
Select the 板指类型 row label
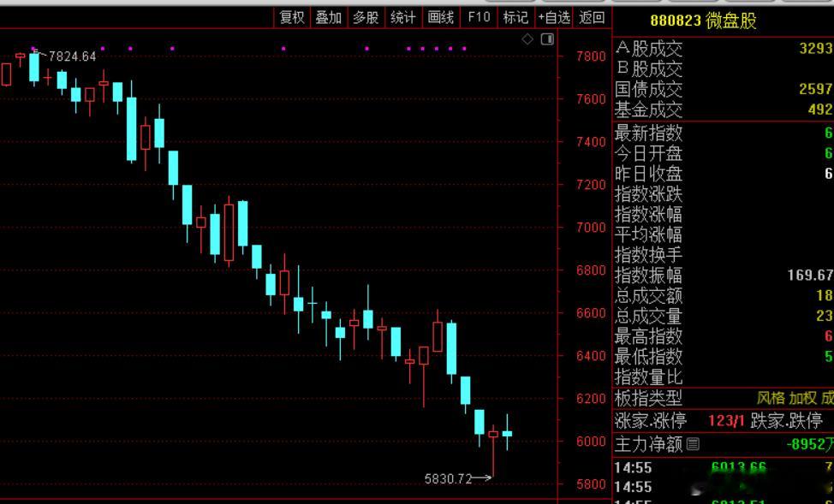click(648, 398)
